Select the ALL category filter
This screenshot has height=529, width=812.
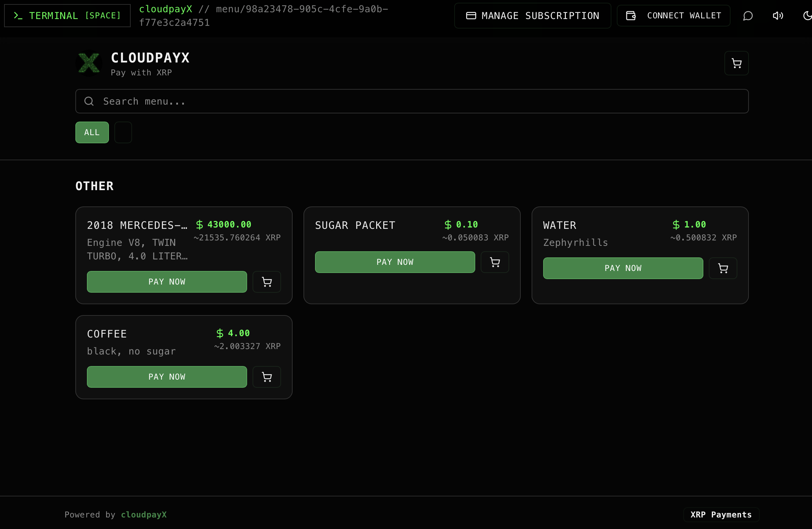pos(91,132)
